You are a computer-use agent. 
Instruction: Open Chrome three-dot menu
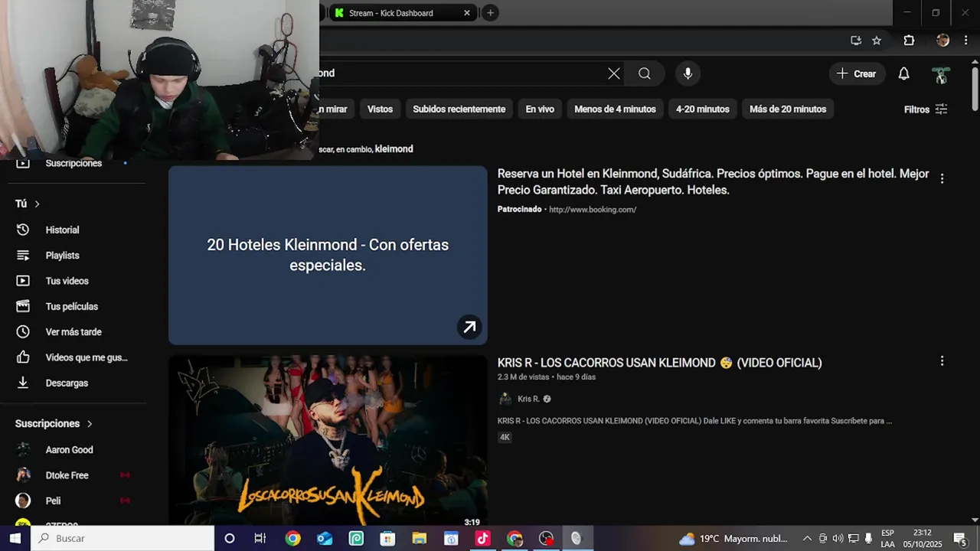coord(967,41)
